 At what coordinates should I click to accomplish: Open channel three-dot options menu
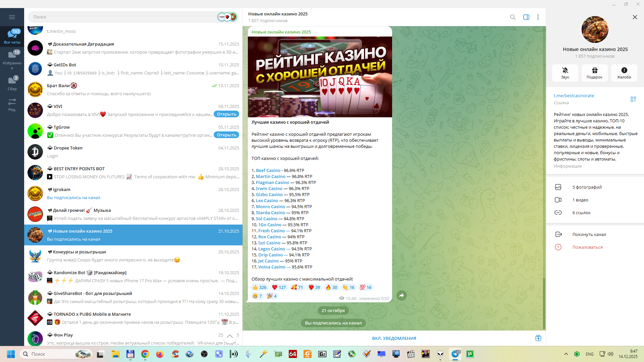point(538,17)
